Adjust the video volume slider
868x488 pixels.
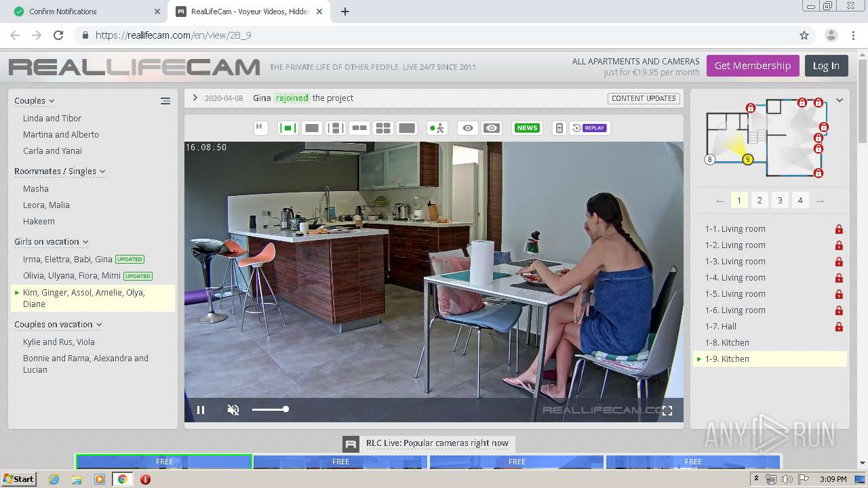tap(270, 409)
